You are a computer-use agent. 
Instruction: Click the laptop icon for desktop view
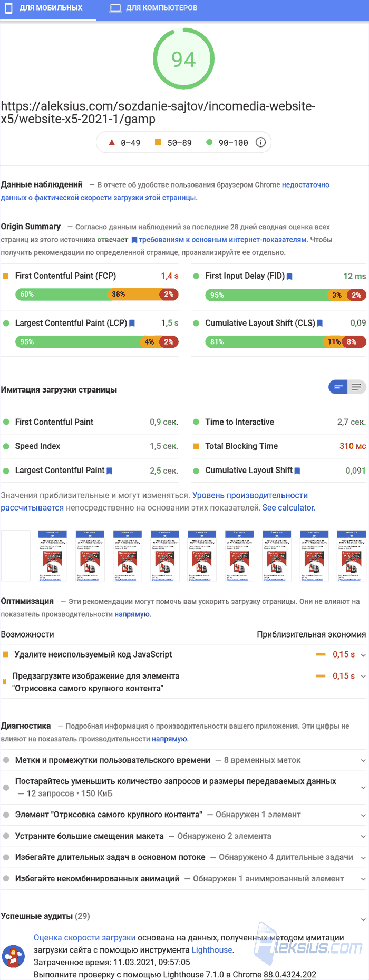115,8
